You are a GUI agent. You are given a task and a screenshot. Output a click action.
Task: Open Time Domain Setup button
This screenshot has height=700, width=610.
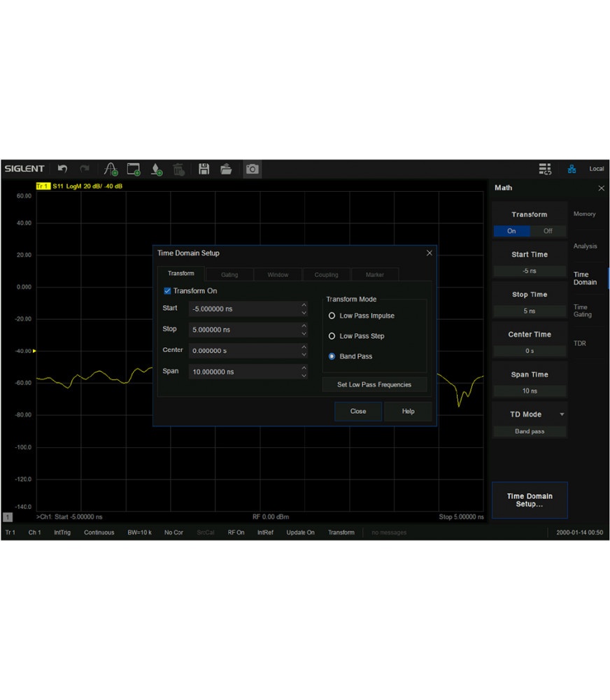click(x=530, y=500)
